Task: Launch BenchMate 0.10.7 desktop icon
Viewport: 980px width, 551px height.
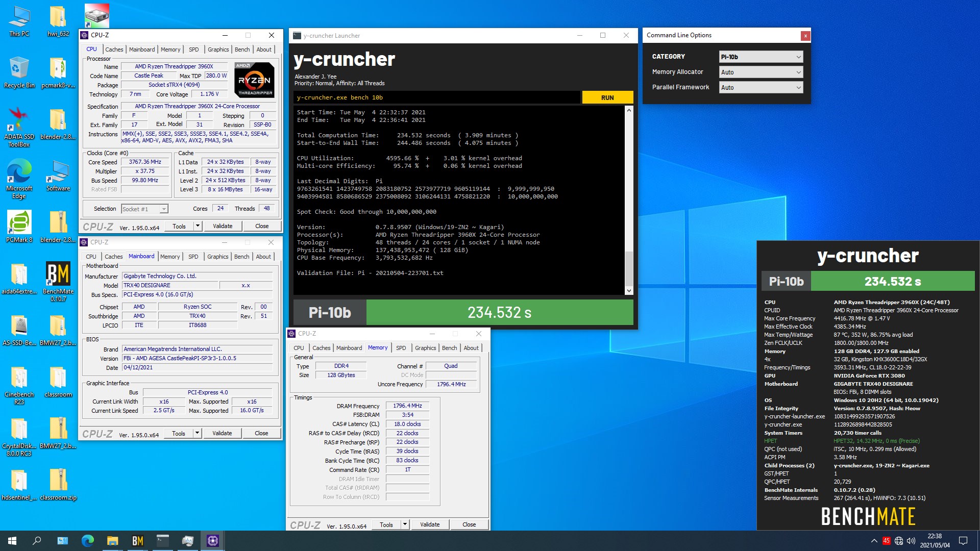Action: (x=58, y=282)
